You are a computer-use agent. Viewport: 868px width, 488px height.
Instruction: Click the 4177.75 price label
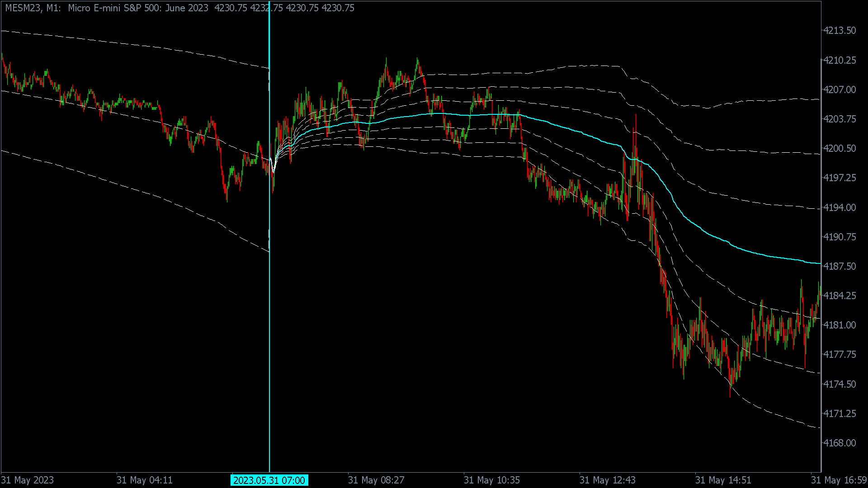[840, 354]
